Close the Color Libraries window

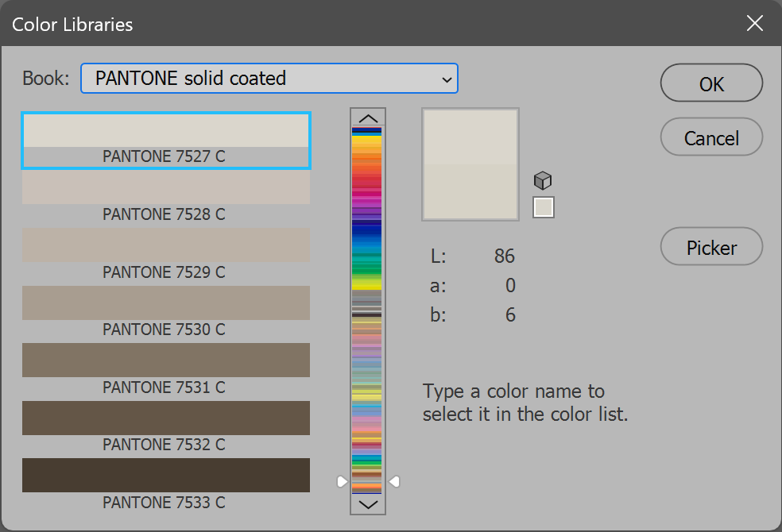pos(754,23)
